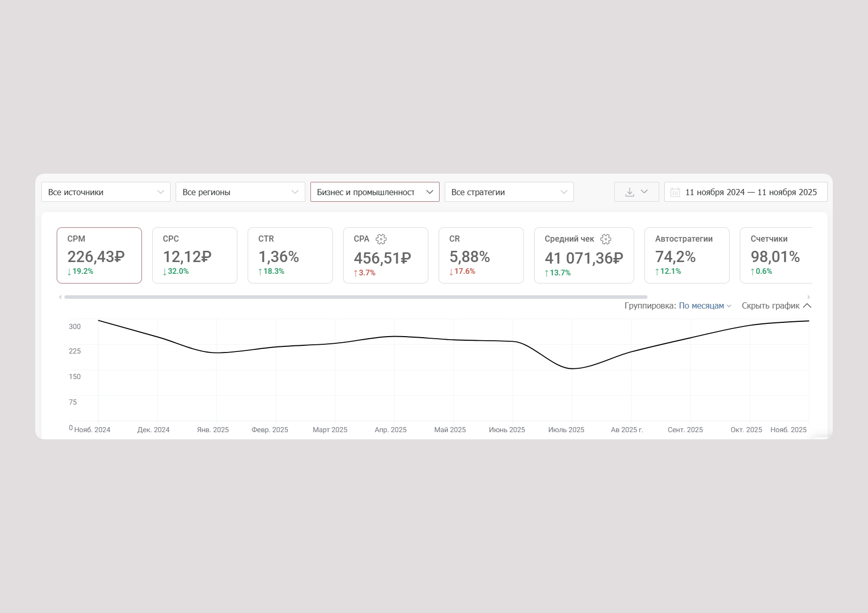
Task: Select the CPC metric card
Action: [x=195, y=255]
